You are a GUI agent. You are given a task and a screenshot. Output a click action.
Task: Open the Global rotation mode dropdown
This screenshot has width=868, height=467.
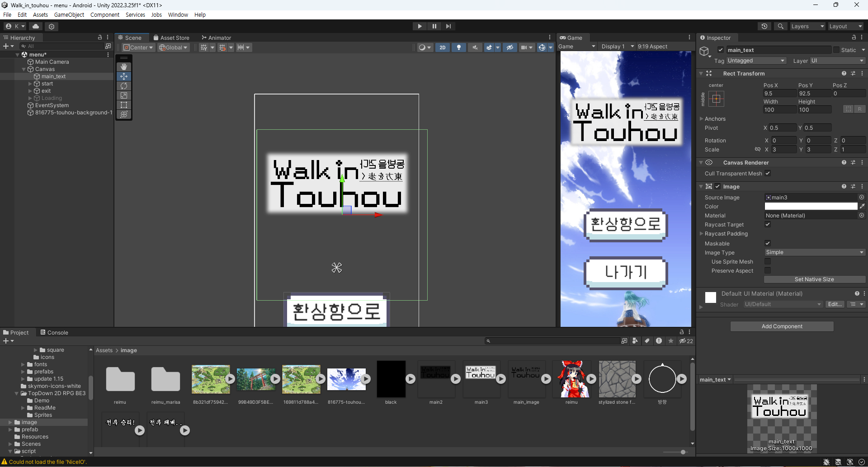(173, 47)
